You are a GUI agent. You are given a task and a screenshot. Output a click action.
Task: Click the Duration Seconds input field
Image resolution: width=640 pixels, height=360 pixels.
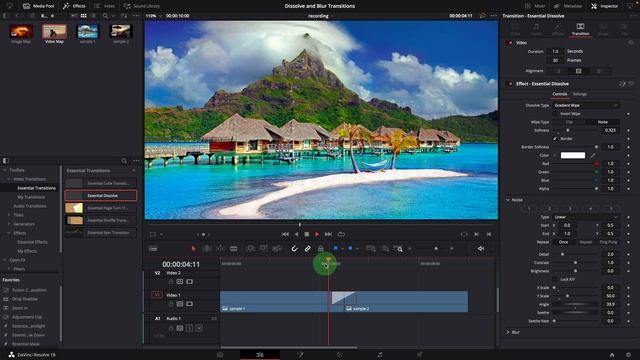[x=556, y=51]
